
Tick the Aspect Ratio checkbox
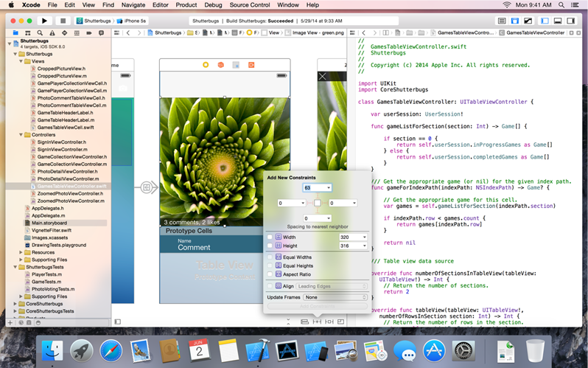[x=270, y=274]
